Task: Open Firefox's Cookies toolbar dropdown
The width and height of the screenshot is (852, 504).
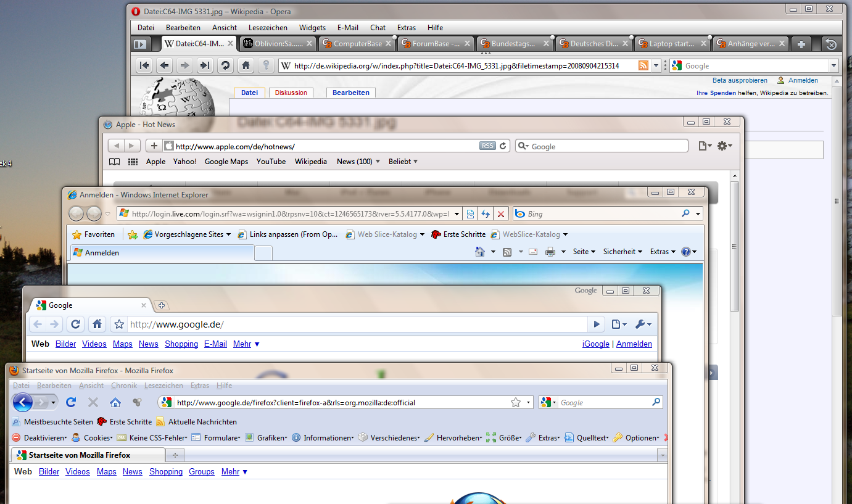Action: (x=92, y=438)
